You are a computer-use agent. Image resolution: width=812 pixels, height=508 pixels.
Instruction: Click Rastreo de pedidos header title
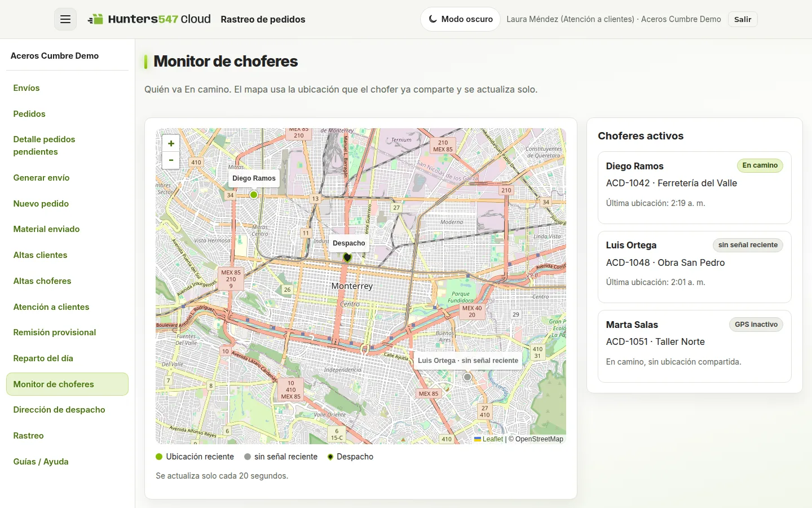pos(263,19)
